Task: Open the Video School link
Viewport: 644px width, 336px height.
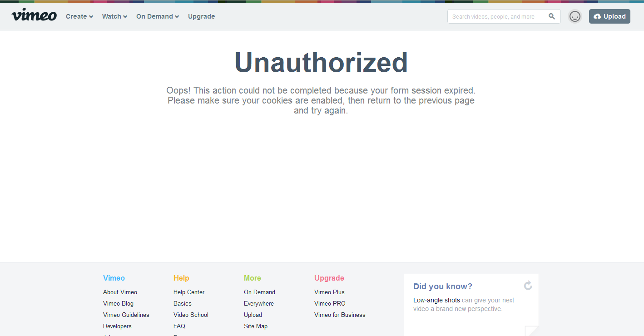Action: tap(191, 315)
